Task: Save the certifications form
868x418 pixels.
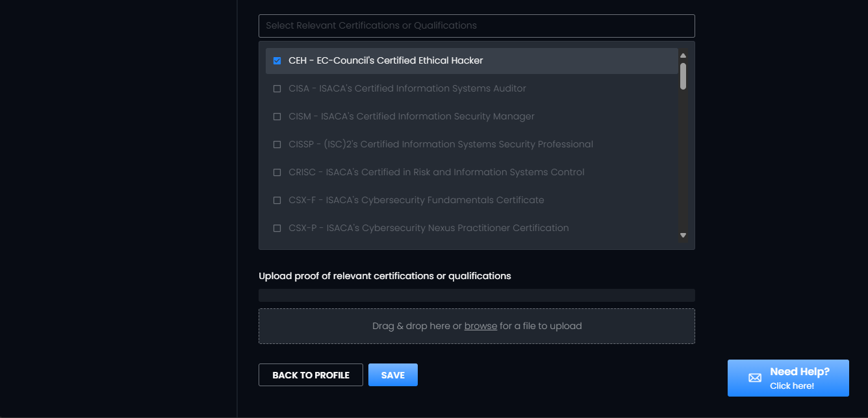Action: pyautogui.click(x=393, y=375)
